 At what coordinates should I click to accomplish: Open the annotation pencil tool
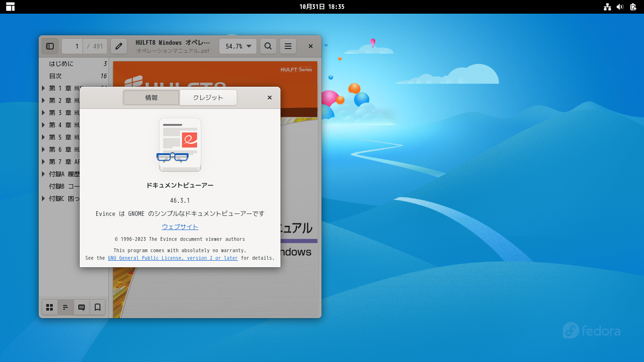coord(119,46)
